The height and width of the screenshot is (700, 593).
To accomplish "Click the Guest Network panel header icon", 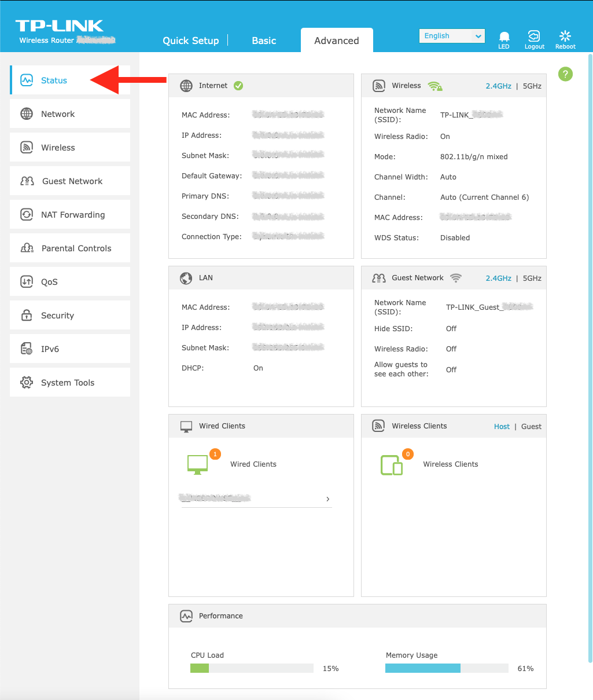I will (379, 278).
